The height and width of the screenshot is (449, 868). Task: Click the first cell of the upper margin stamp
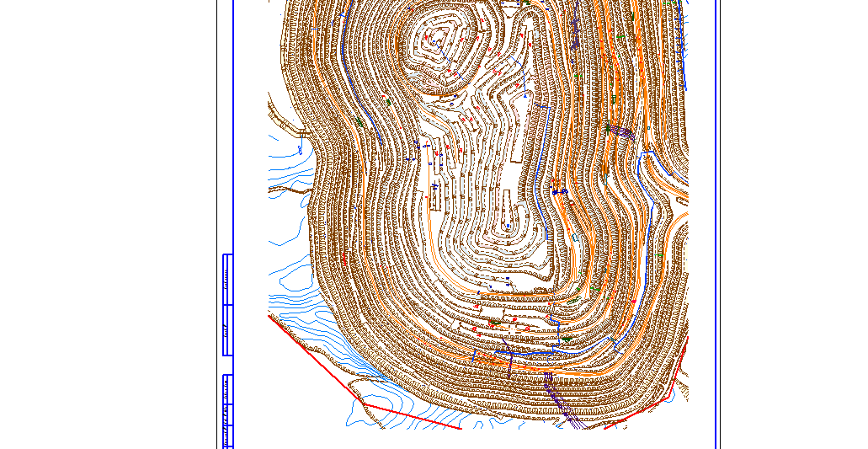point(227,280)
